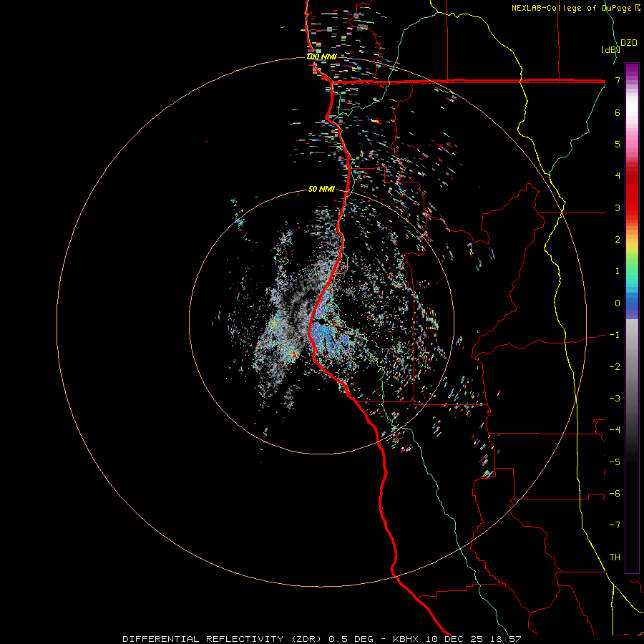Click the color scale value 1

[618, 271]
